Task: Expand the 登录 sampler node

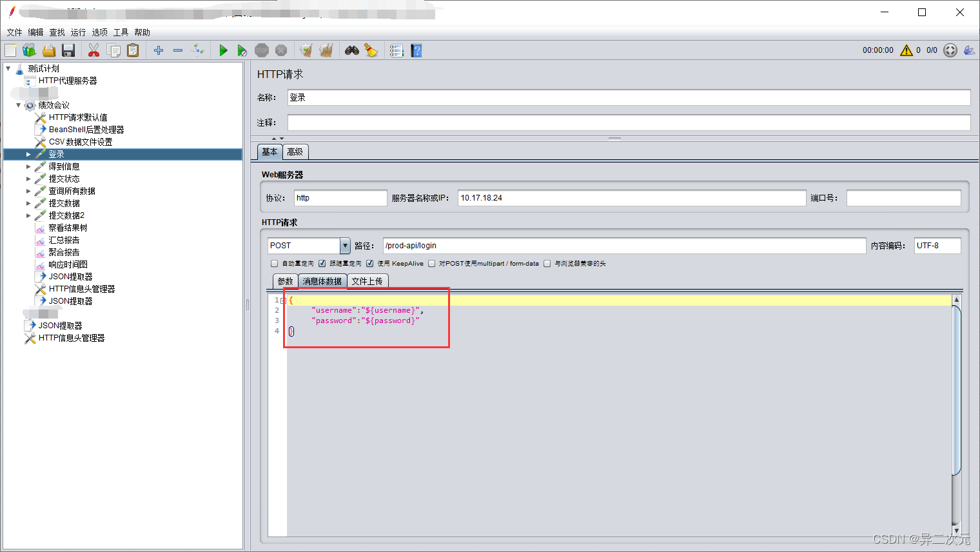Action: pyautogui.click(x=28, y=155)
